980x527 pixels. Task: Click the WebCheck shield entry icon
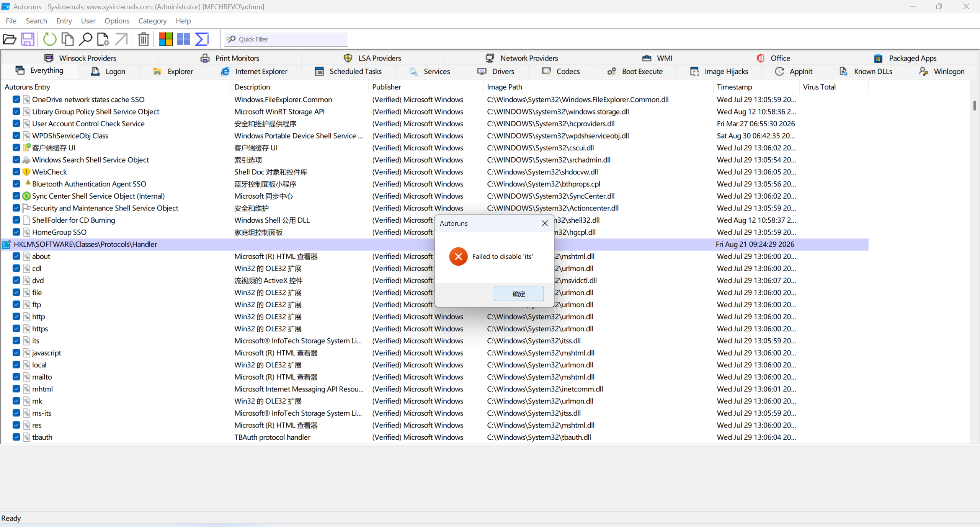point(26,172)
